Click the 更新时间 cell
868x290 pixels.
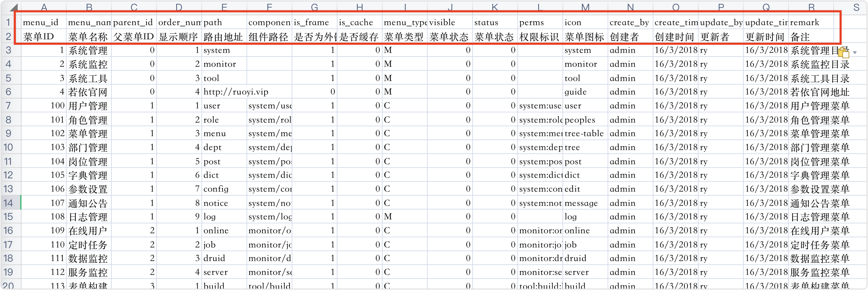766,36
